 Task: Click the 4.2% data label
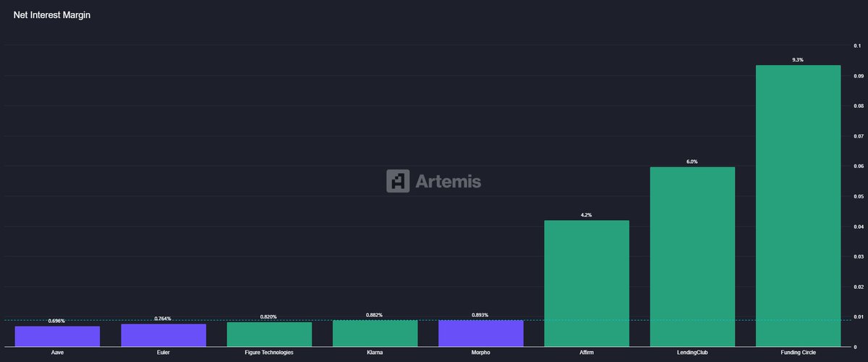point(587,215)
